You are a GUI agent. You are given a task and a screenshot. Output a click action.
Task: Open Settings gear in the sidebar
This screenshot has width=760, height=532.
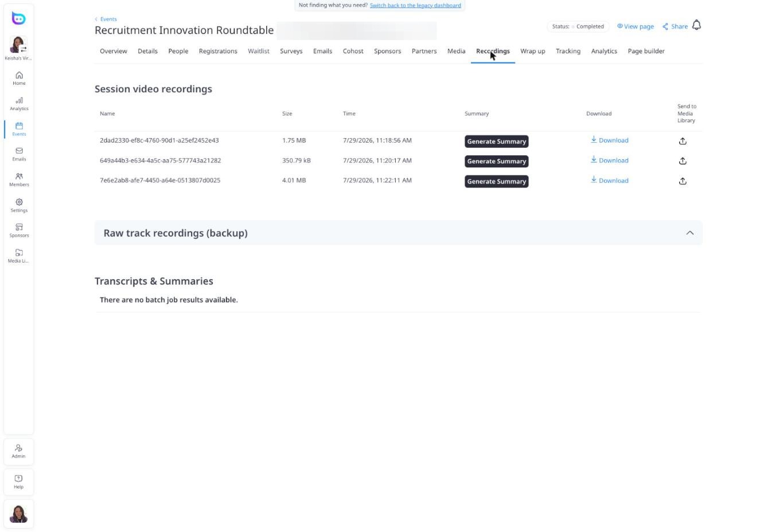[x=19, y=205]
